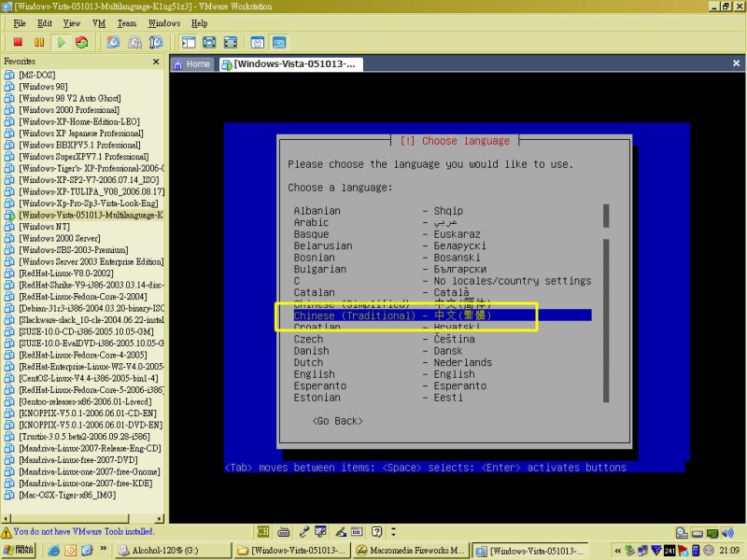747x560 pixels.
Task: Click the VM icon beside [Trustix-3.0.5.beta2]
Action: coord(9,437)
